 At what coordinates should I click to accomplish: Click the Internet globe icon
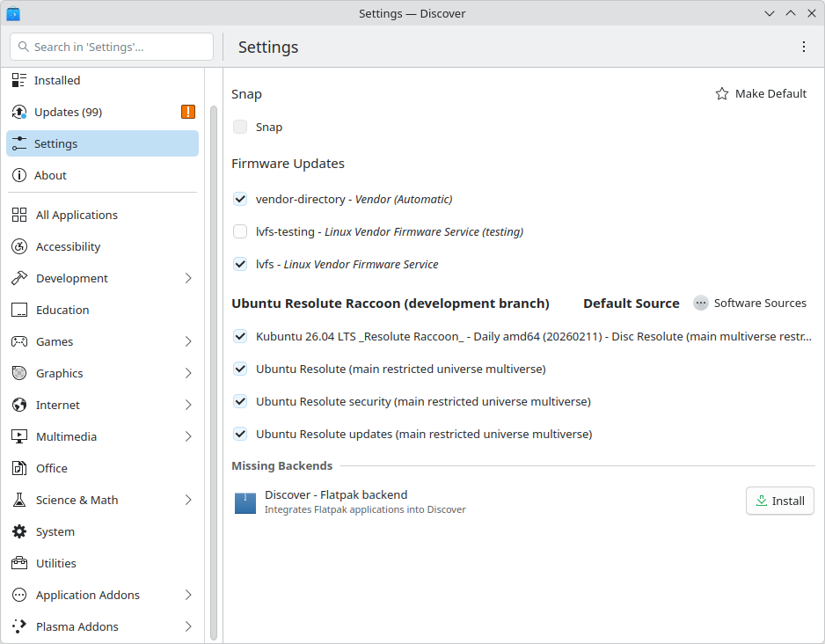click(x=19, y=405)
